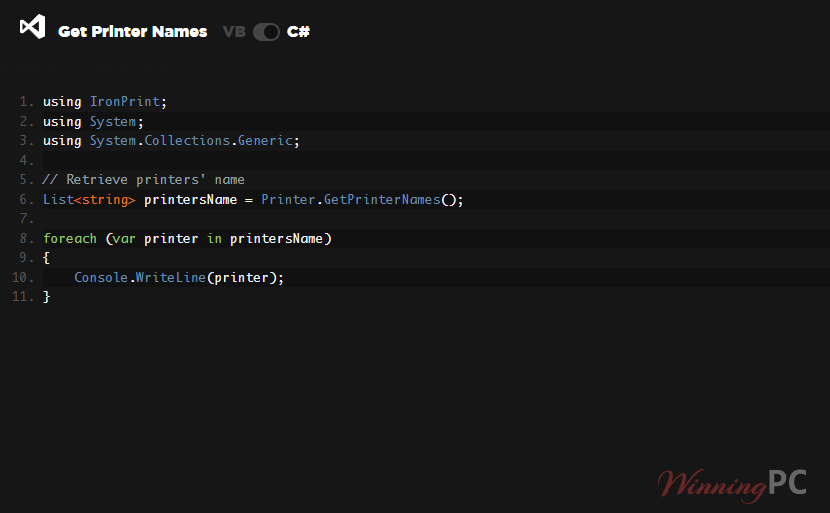Click 'Printer.GetPrinterNames()' method call
Screen dimensions: 830x513
pyautogui.click(x=358, y=200)
